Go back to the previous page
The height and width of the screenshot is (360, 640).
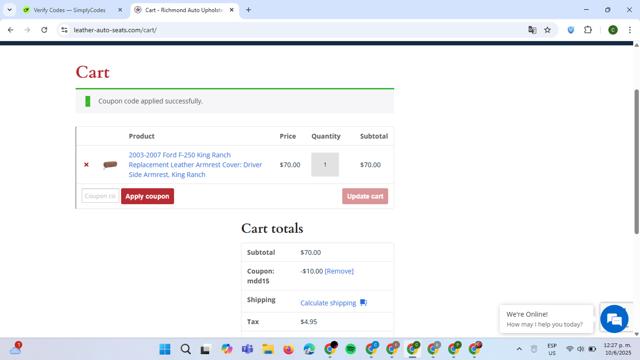[11, 30]
